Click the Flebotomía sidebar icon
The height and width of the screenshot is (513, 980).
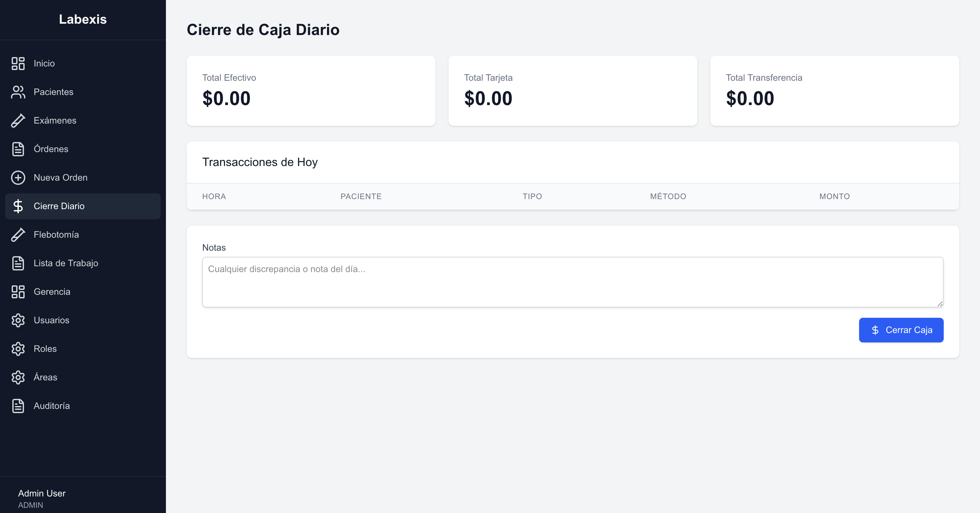click(18, 234)
